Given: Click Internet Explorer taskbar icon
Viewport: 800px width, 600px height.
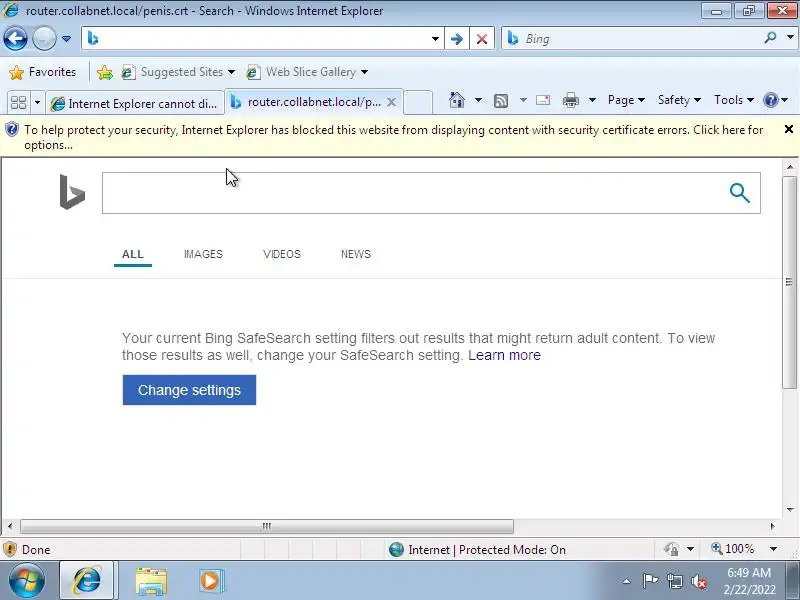Looking at the screenshot, I should [x=87, y=581].
